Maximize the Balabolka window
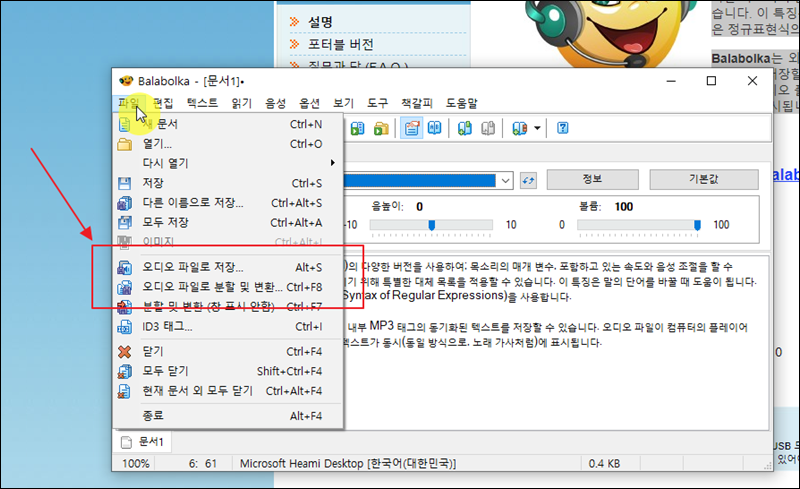The image size is (800, 489). click(x=711, y=81)
